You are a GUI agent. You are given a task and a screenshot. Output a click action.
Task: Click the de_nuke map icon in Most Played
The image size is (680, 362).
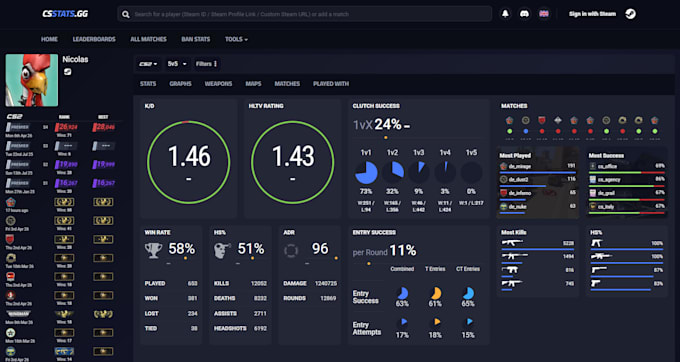(503, 207)
